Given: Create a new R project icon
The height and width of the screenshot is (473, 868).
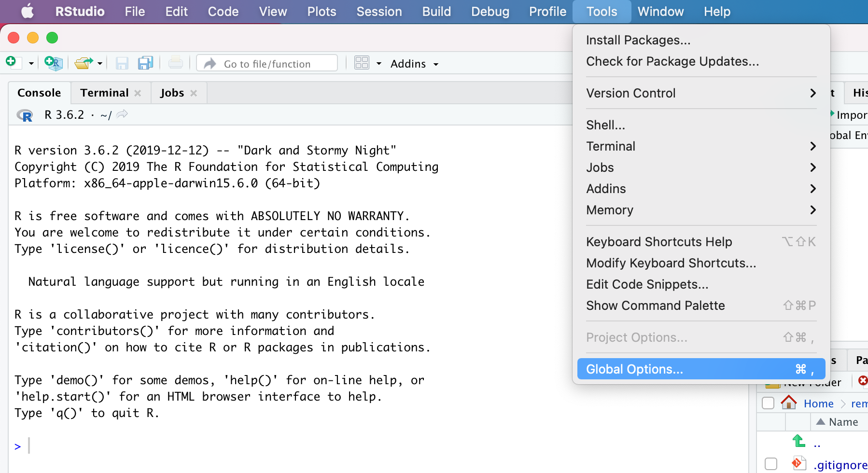Looking at the screenshot, I should click(x=53, y=63).
